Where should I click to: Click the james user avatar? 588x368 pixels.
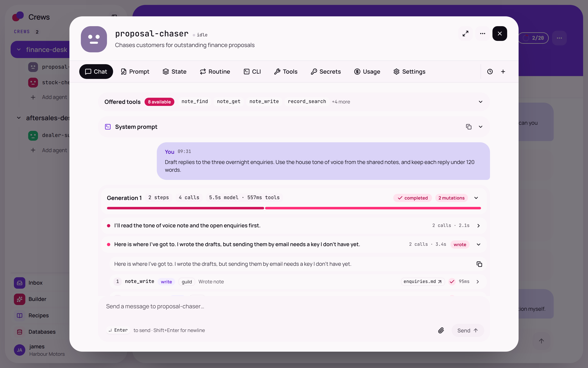[20, 350]
